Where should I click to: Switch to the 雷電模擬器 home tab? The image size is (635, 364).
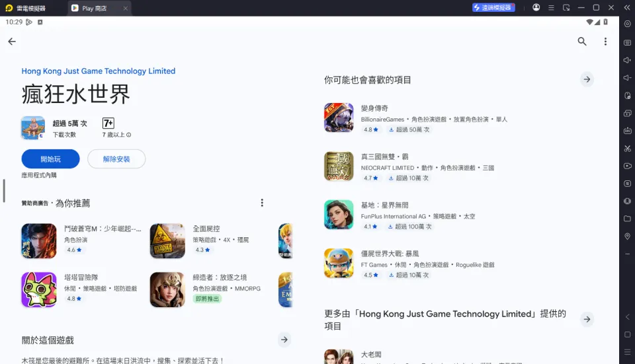click(x=26, y=8)
